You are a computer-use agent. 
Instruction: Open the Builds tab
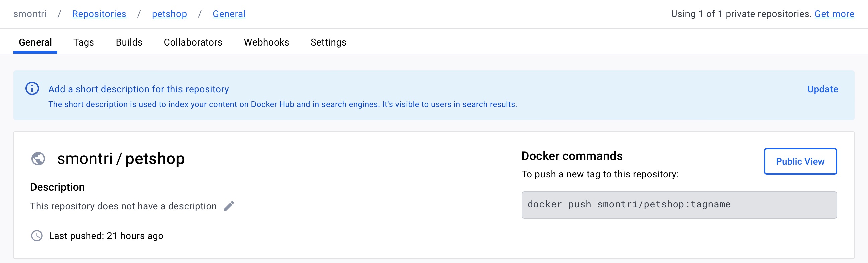[129, 42]
